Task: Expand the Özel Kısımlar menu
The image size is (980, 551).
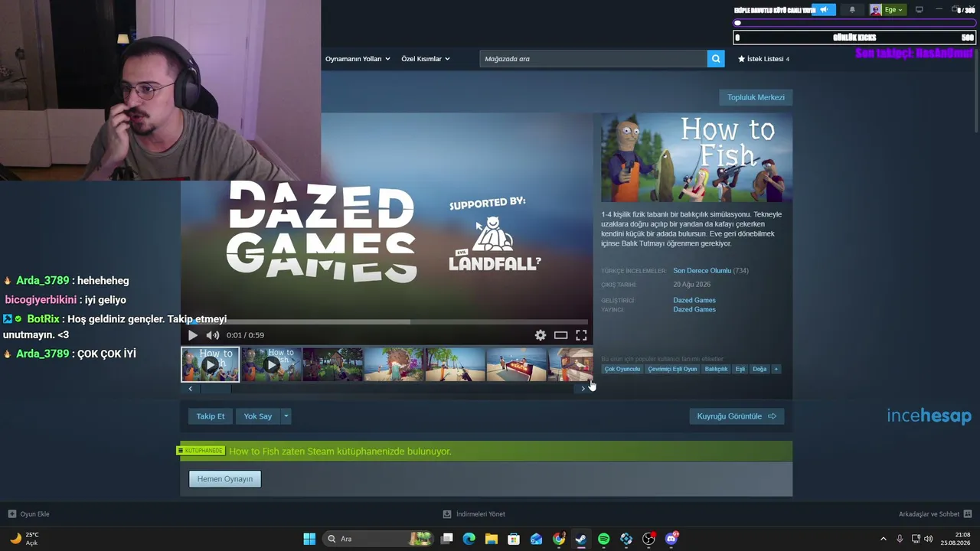Action: pos(426,59)
